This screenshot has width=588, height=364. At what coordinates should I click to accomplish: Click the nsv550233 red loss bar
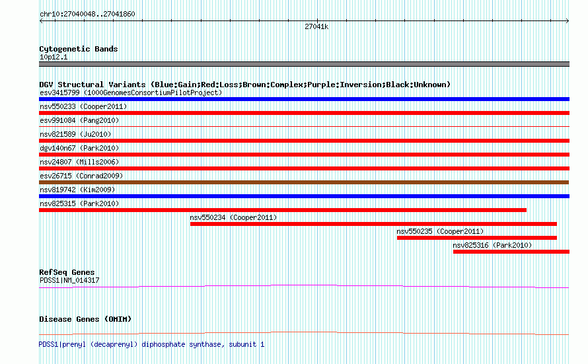click(x=304, y=113)
